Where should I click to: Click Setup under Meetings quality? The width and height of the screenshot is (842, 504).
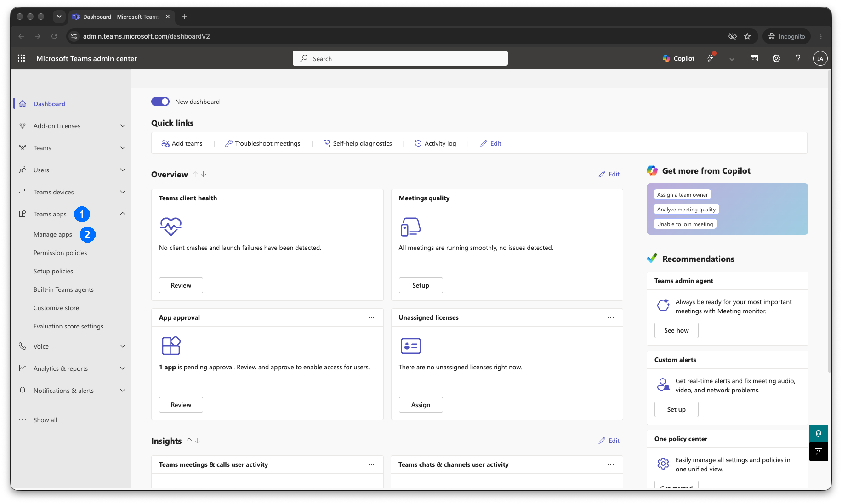pyautogui.click(x=421, y=285)
